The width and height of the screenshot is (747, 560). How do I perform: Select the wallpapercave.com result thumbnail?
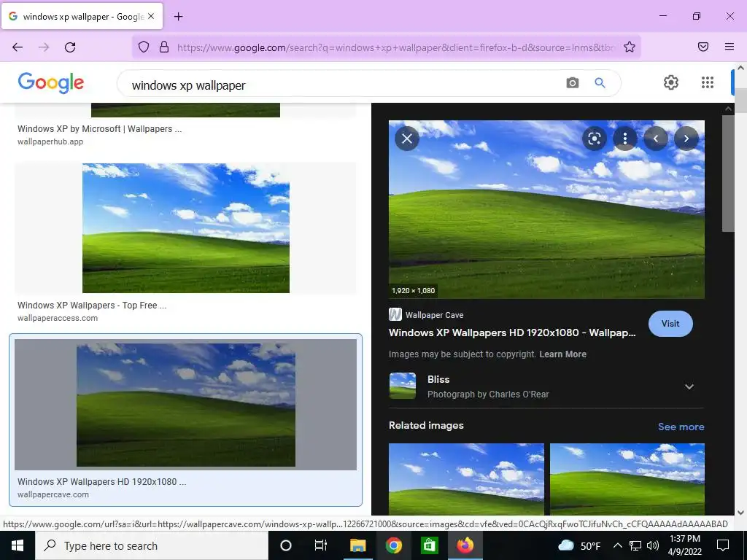(186, 405)
